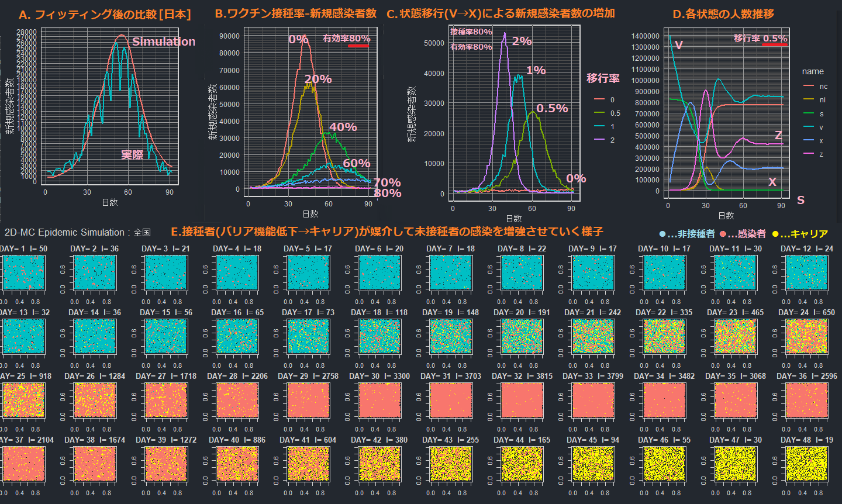Viewport: 842px width, 504px height.
Task: Click the title of chart D 各状態の人数推移
Action: coord(723,13)
